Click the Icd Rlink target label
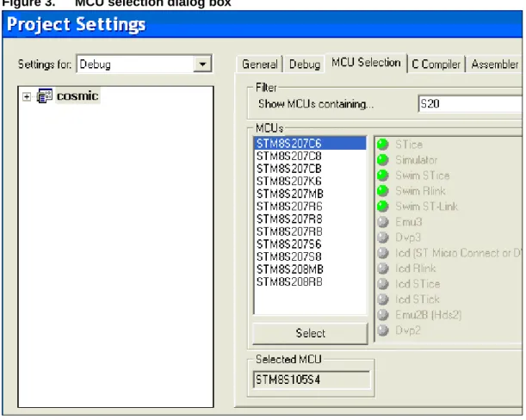Screen dimensions: 526x420 415,269
